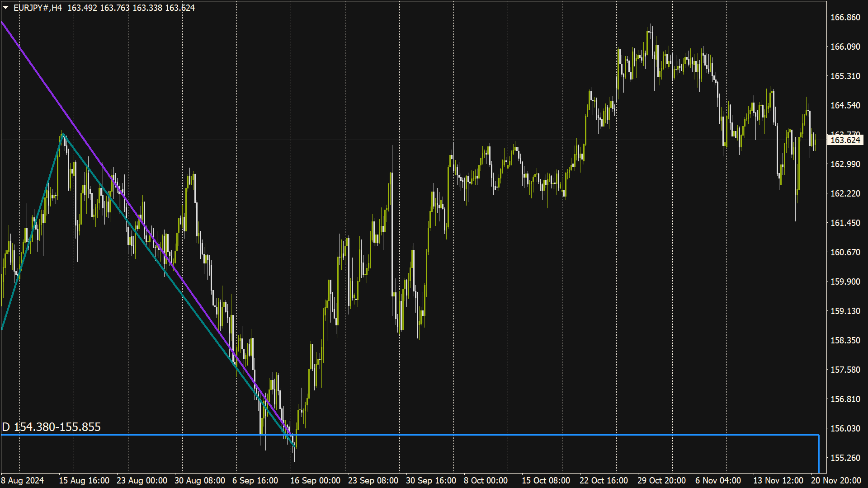
Task: Click the price scale label 166.090
Action: (845, 47)
